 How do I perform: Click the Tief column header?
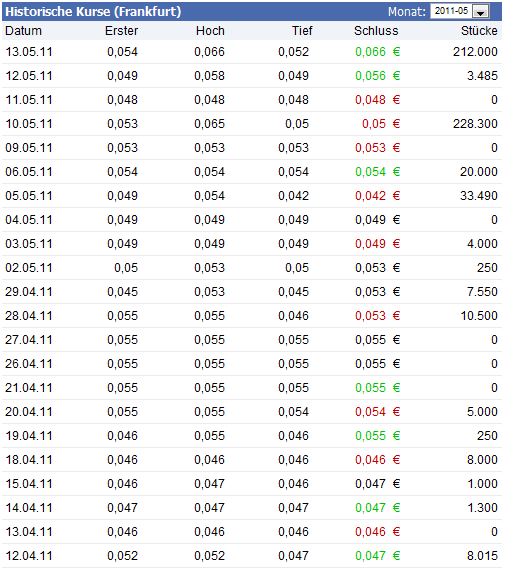[302, 31]
